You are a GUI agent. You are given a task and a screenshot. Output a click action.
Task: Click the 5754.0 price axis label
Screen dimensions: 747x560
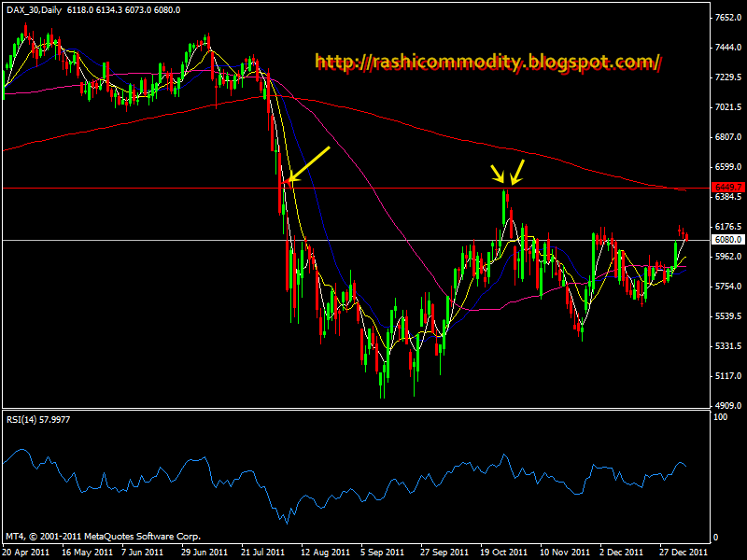click(x=728, y=287)
